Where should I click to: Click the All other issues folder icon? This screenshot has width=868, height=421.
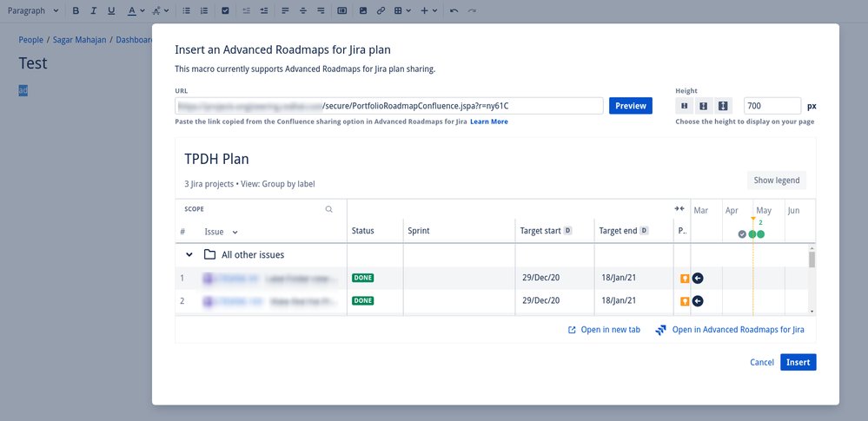[209, 255]
